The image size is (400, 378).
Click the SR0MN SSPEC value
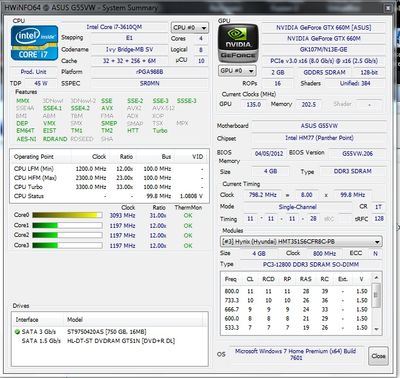150,83
